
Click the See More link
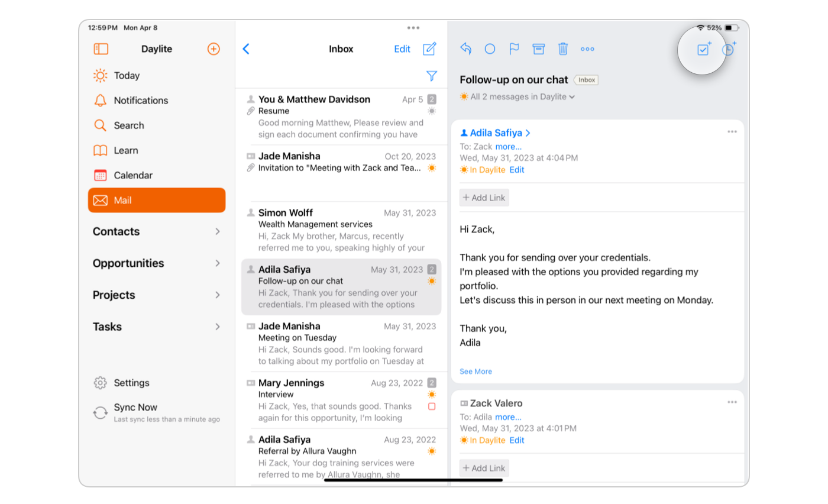tap(476, 371)
